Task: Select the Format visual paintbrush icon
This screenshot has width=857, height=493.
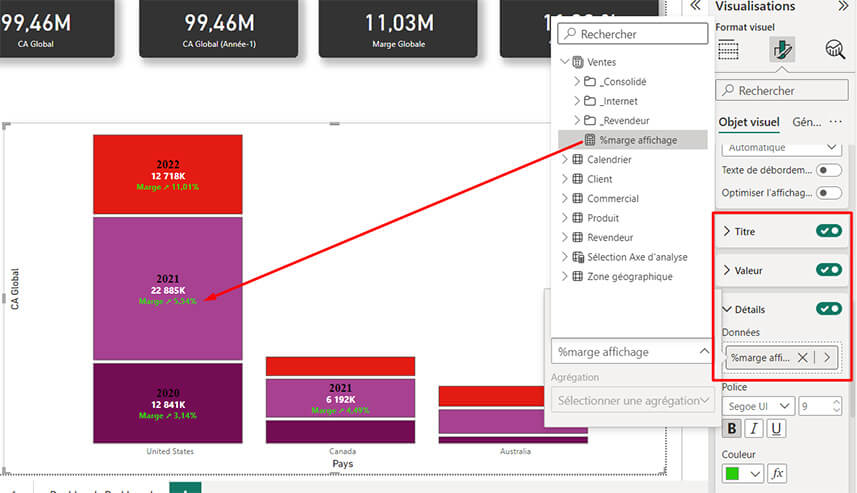Action: (x=782, y=50)
